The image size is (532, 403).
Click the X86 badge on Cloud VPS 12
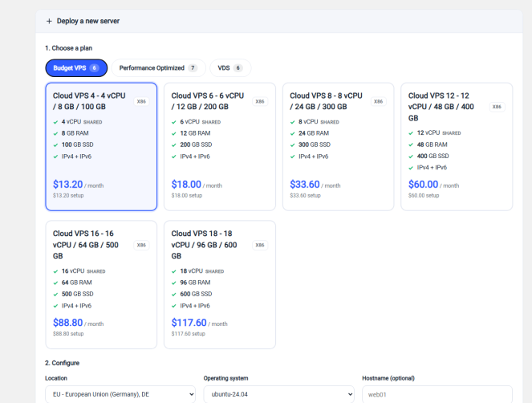[497, 107]
